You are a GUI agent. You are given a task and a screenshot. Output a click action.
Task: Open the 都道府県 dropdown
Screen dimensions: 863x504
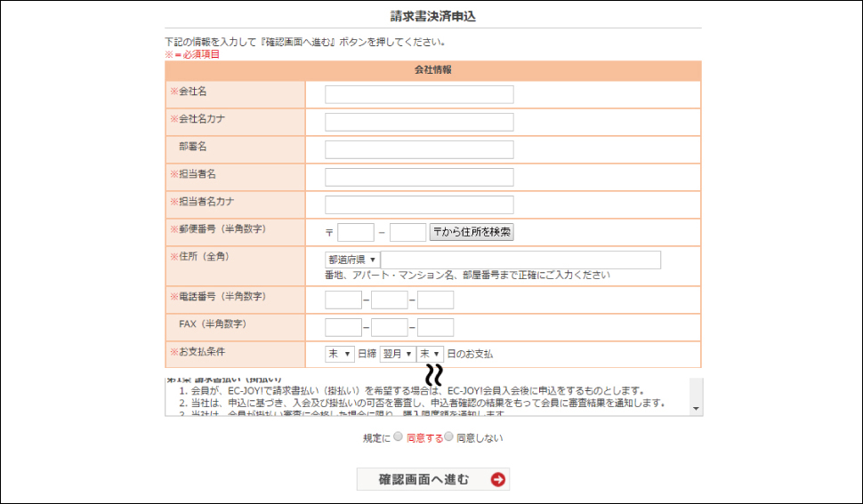pos(352,260)
